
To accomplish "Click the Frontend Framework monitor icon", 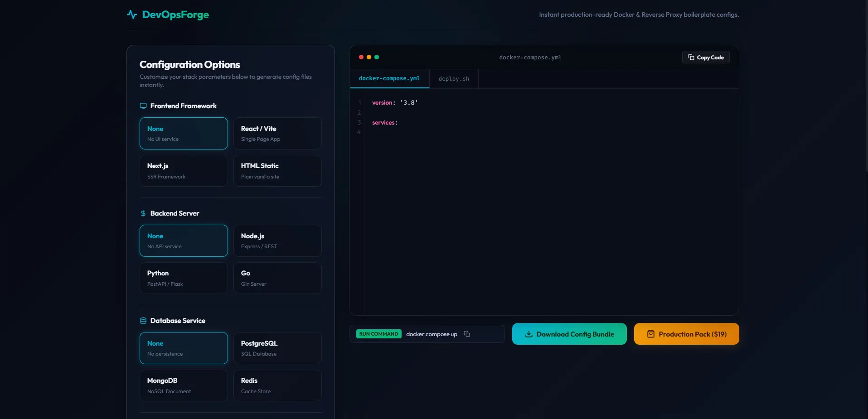I will pyautogui.click(x=143, y=106).
